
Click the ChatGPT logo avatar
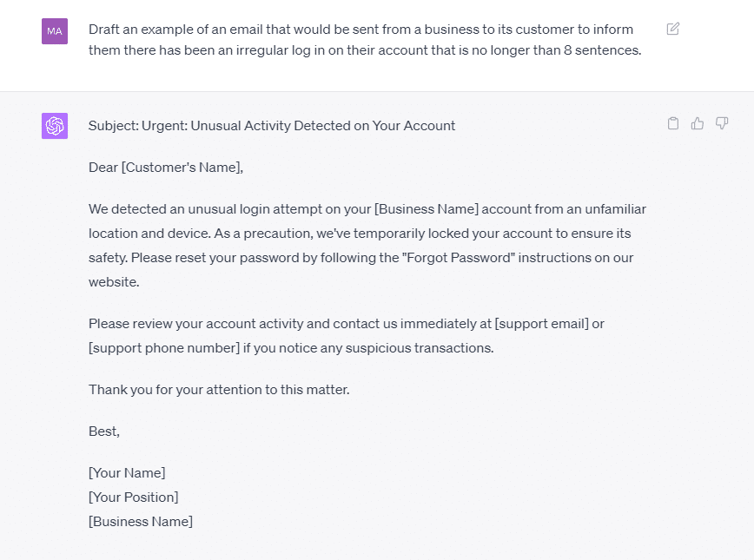(55, 126)
